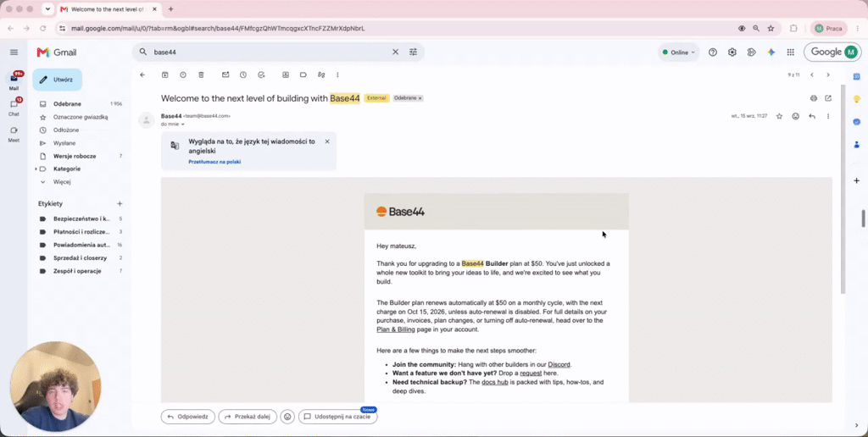The height and width of the screenshot is (437, 868).
Task: Remove the Odebrane label chip
Action: click(x=420, y=98)
